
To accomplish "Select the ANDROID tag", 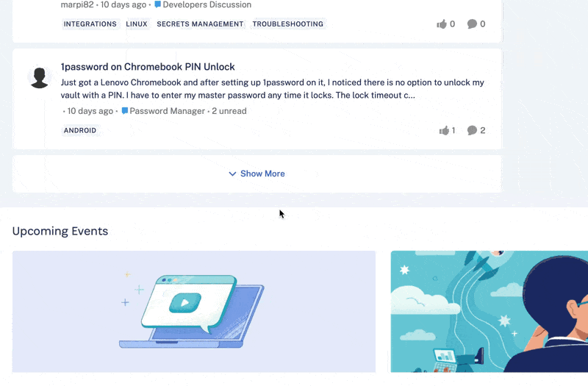I will pyautogui.click(x=80, y=130).
